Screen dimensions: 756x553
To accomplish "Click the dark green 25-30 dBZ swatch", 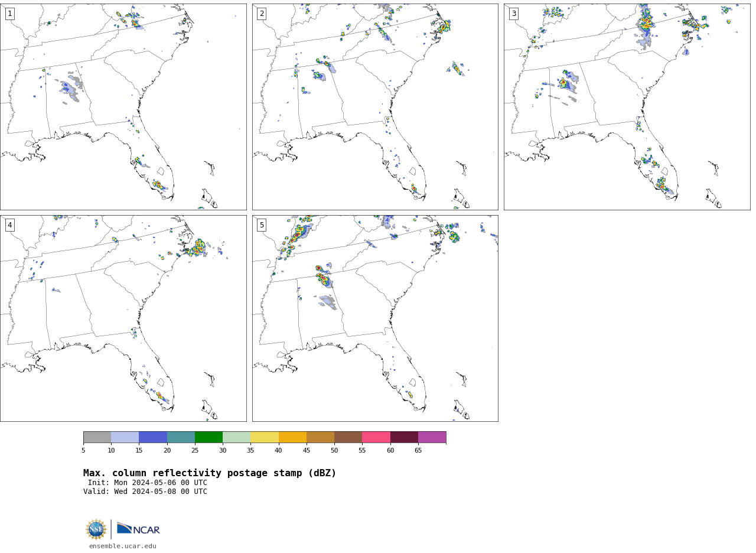I will coord(208,437).
